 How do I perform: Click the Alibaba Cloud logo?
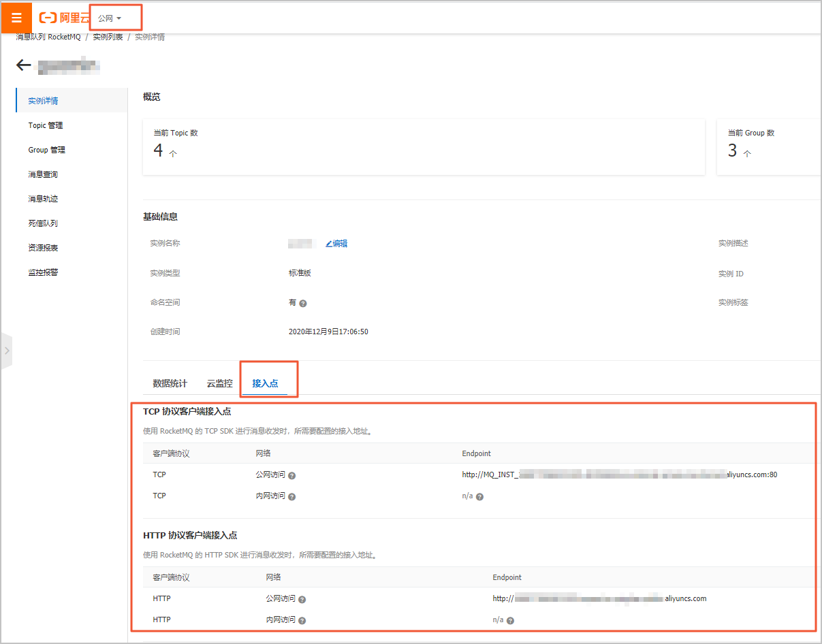65,18
